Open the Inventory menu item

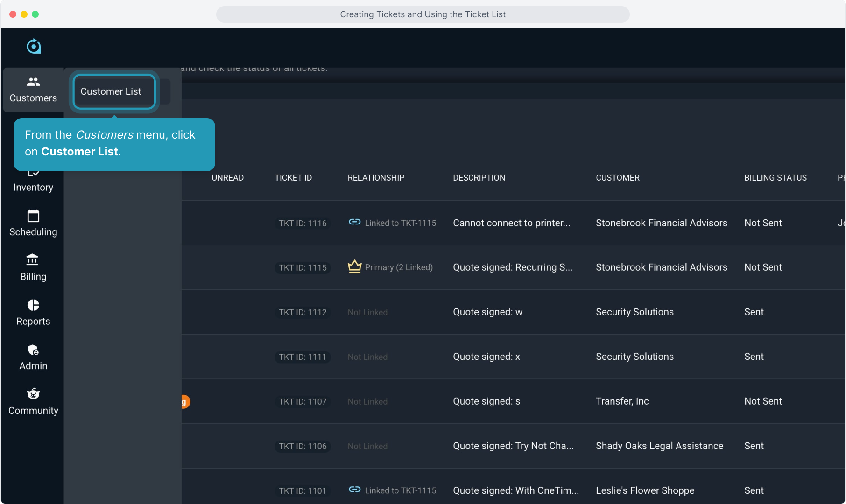33,187
